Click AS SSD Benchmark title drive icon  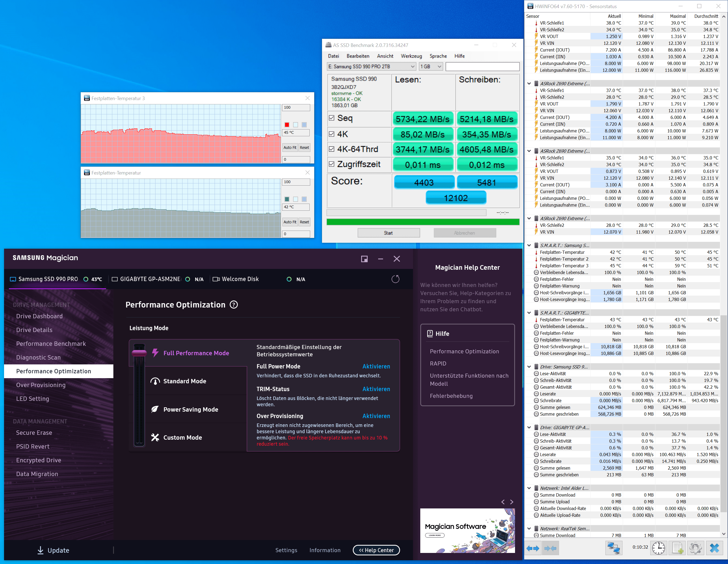[328, 45]
